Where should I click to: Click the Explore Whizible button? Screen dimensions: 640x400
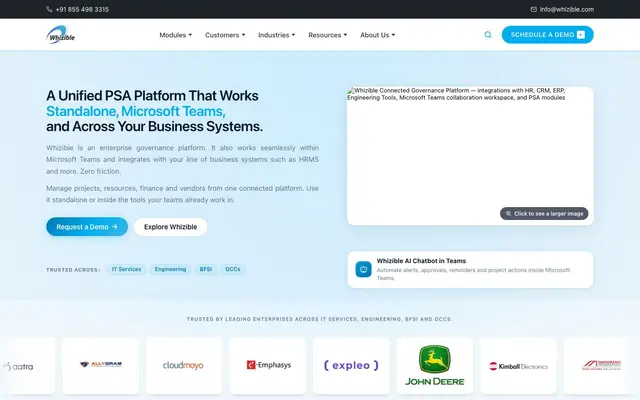point(170,227)
